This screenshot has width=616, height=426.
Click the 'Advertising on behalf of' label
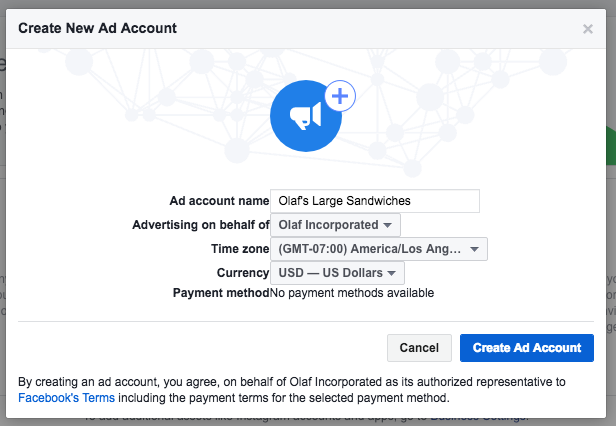tap(201, 225)
